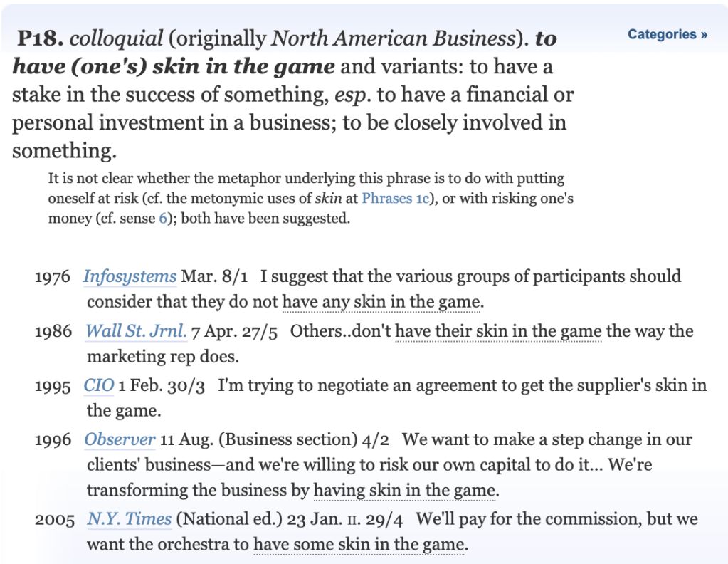Click the CIO source link

(99, 386)
